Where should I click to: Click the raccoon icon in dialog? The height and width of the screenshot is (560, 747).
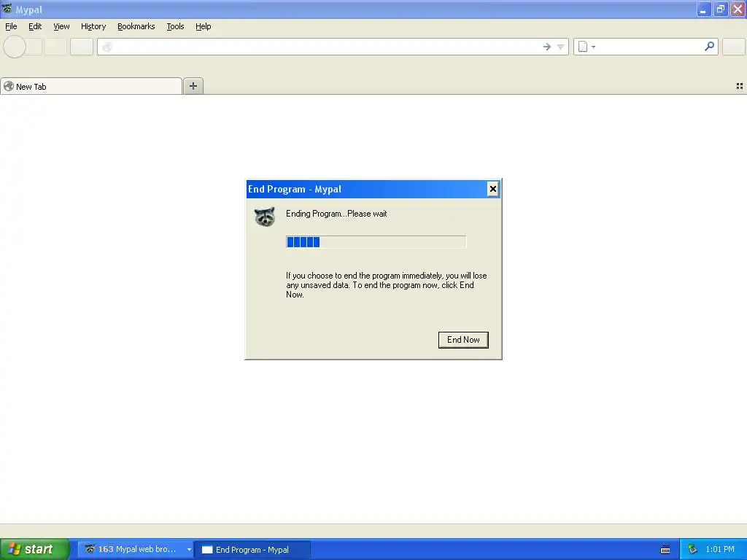coord(264,217)
